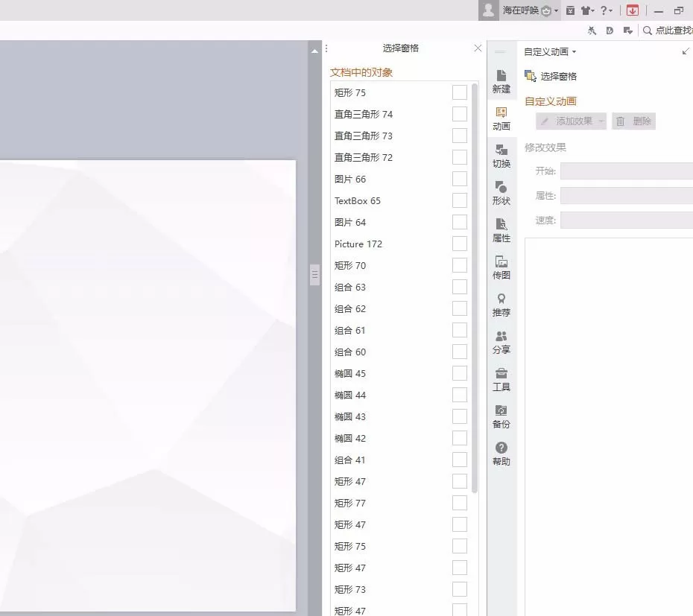The height and width of the screenshot is (616, 693).
Task: Select the 组合 62 object row
Action: 400,308
